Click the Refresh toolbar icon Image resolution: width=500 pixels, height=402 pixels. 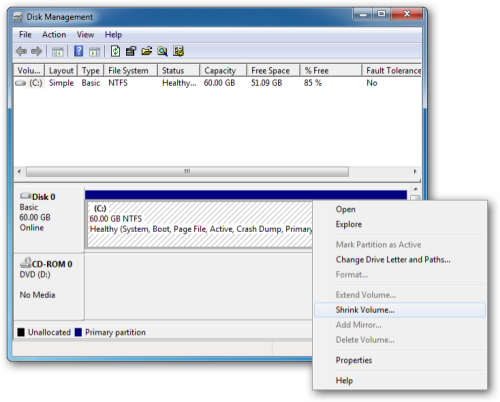click(x=115, y=51)
